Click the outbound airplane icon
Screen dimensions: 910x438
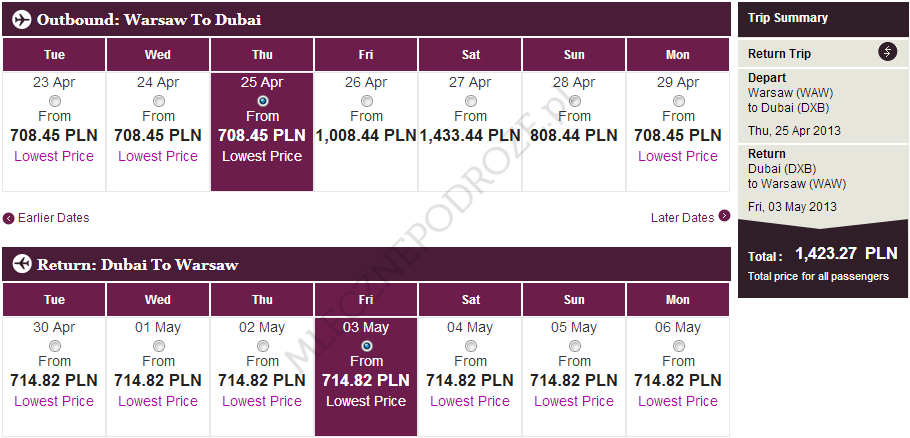[x=21, y=19]
